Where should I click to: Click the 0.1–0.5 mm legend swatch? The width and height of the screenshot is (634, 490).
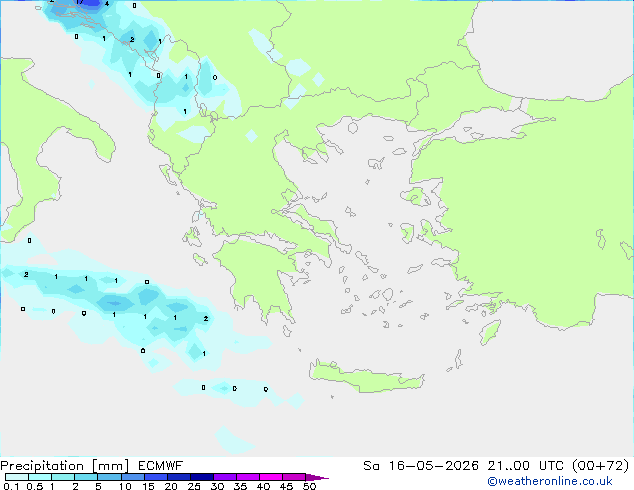17,477
